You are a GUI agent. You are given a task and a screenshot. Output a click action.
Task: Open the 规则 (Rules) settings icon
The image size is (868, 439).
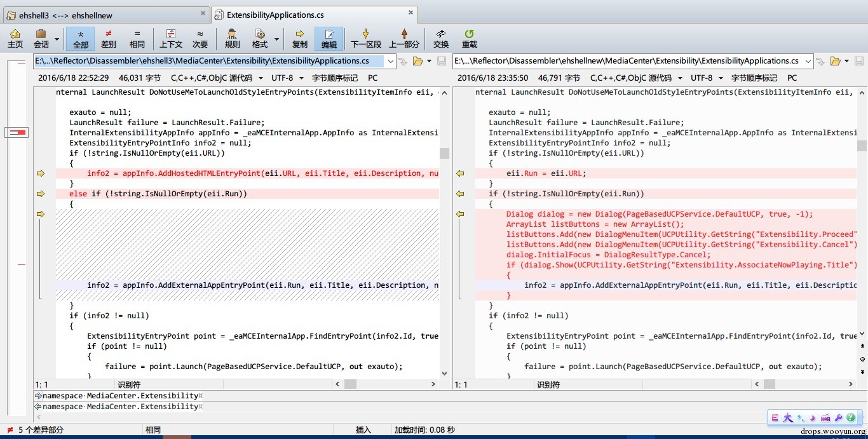(232, 39)
